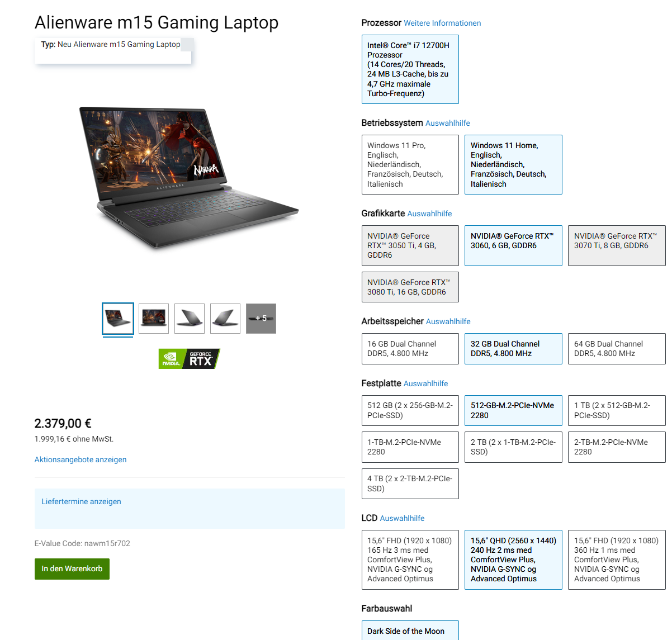Open the +5 more images thumbnail
672x640 pixels.
261,319
